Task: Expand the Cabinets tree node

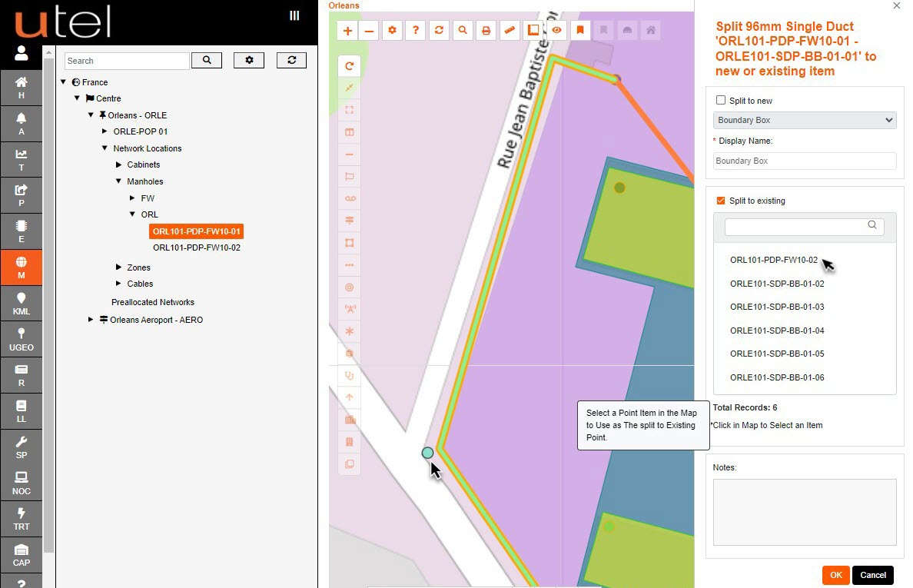Action: [x=119, y=164]
